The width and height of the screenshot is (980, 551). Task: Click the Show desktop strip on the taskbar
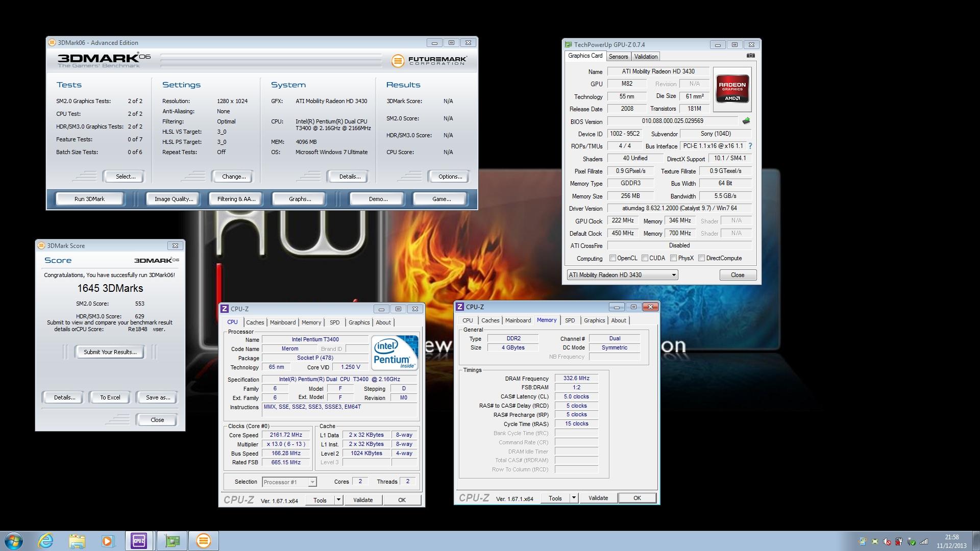coord(976,541)
